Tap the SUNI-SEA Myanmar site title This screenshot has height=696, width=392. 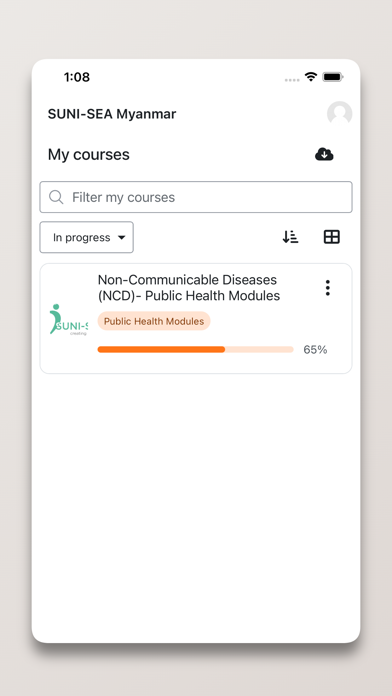[112, 114]
